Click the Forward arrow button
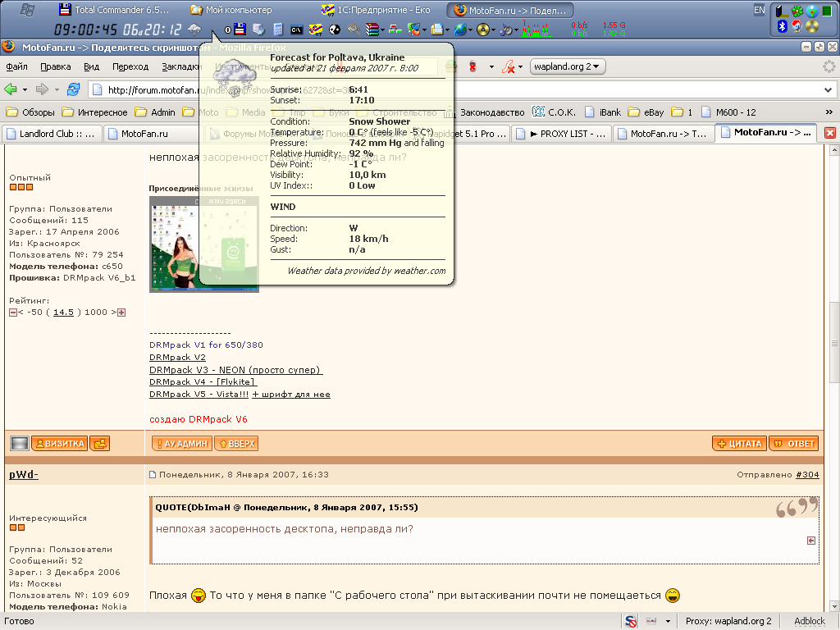Screen dimensions: 840x630 (42, 89)
